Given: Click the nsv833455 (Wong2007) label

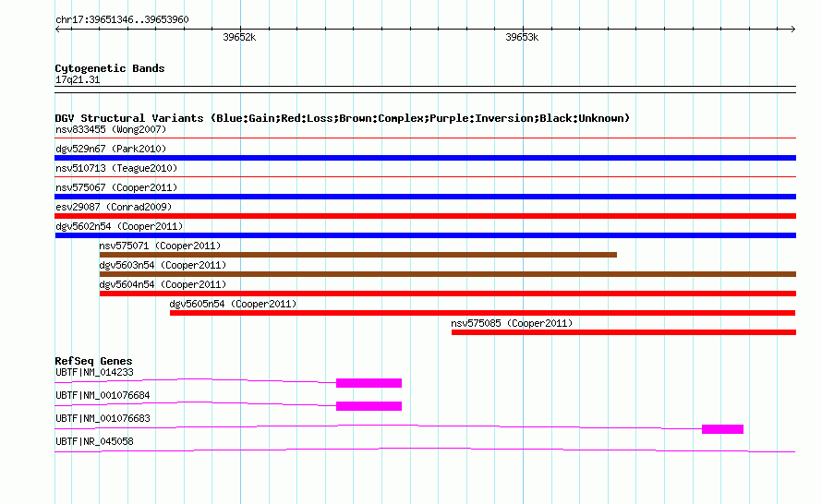Looking at the screenshot, I should pyautogui.click(x=111, y=129).
